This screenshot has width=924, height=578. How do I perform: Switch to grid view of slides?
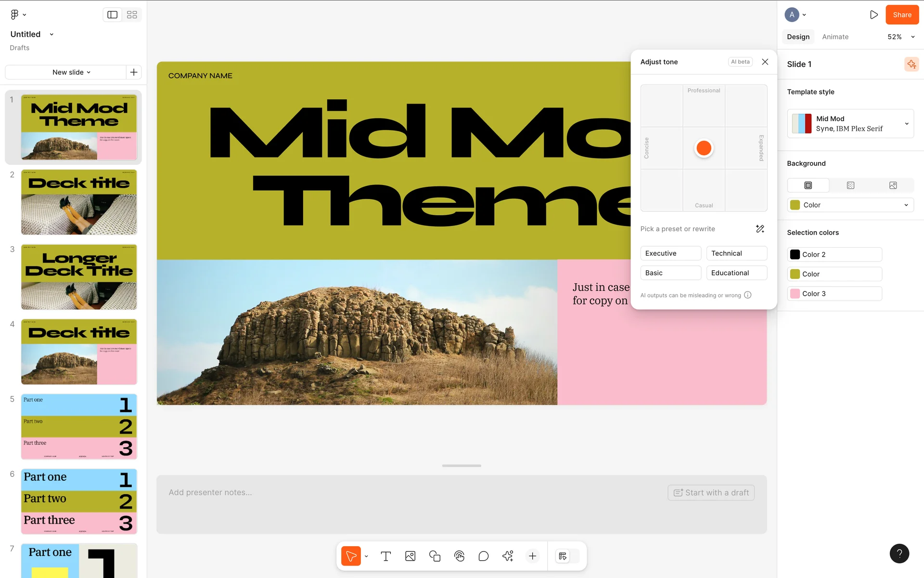pyautogui.click(x=132, y=15)
